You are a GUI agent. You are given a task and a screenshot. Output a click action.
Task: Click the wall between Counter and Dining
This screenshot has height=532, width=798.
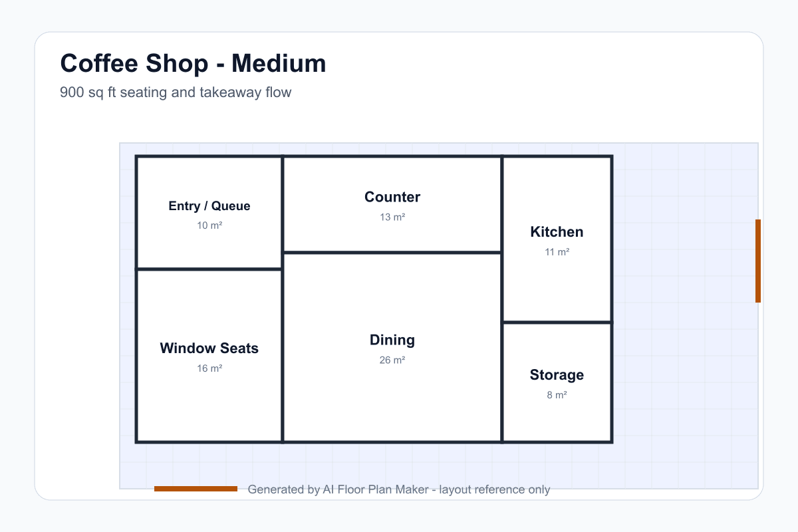click(392, 253)
